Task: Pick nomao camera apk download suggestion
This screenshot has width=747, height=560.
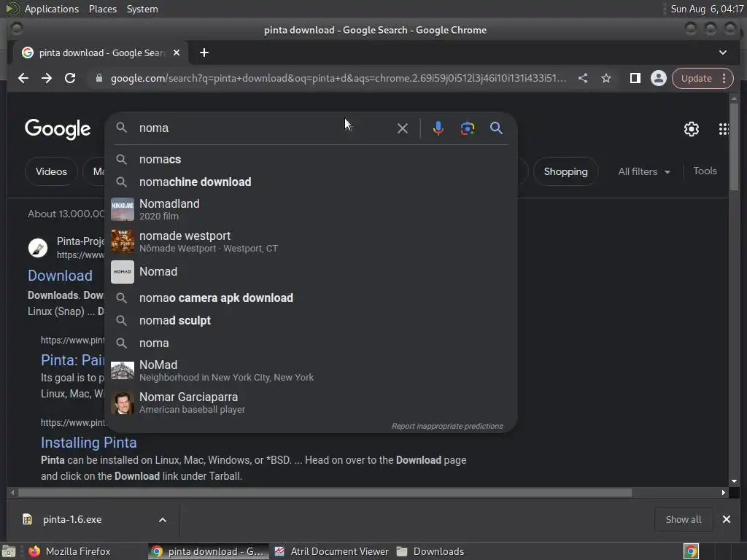Action: 311,297
